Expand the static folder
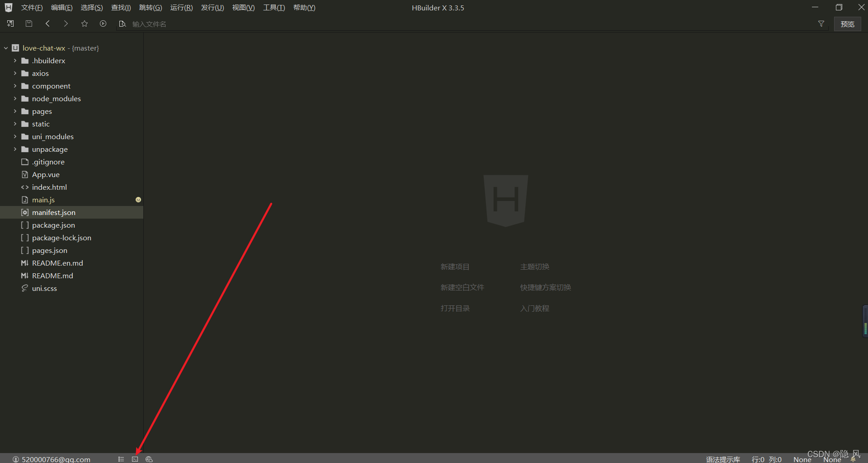 click(x=15, y=124)
